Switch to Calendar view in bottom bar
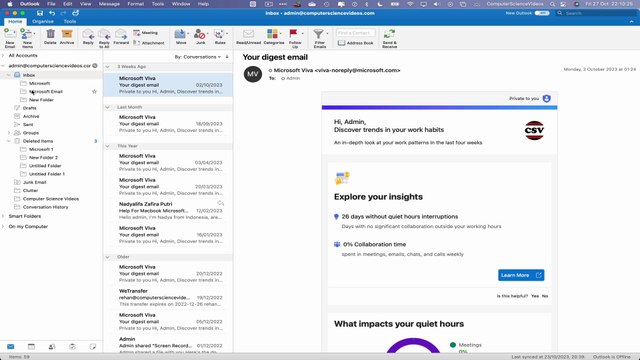This screenshot has width=640, height=360. click(x=31, y=347)
